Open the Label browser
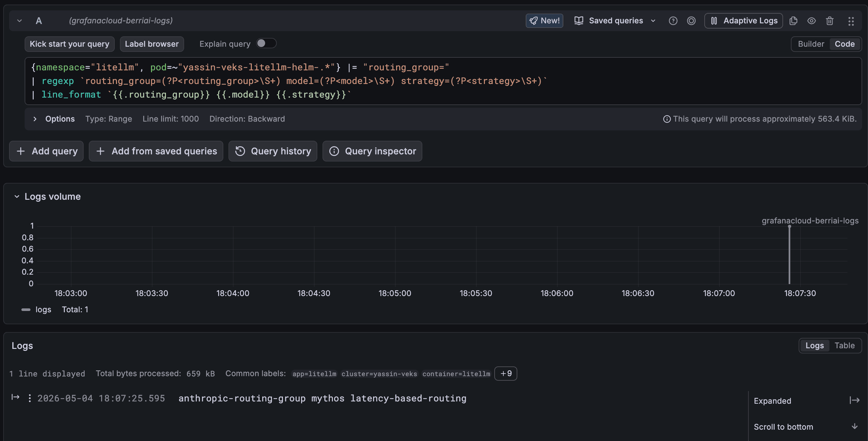868x441 pixels. click(x=152, y=44)
